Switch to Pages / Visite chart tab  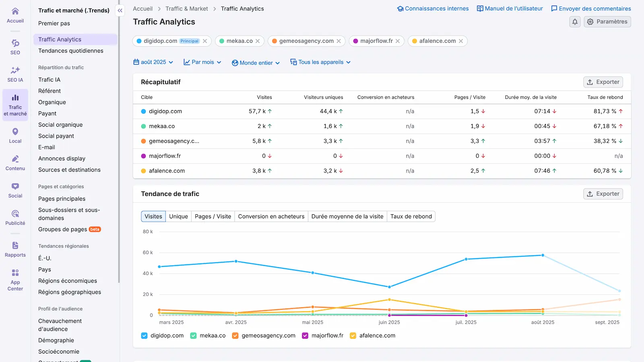(x=213, y=216)
